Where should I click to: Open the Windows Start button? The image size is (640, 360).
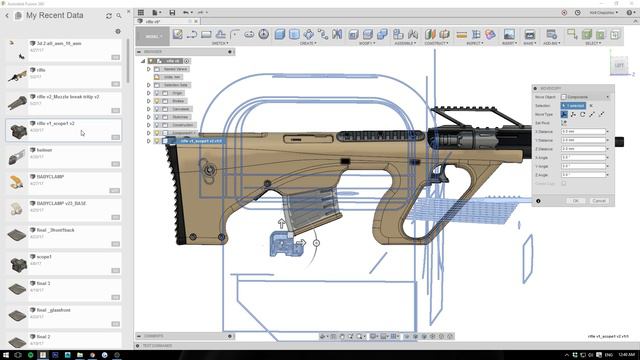pos(6,355)
